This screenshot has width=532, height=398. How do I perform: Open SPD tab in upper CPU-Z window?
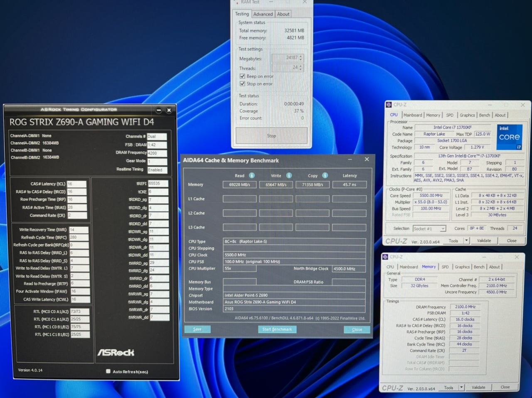pos(450,115)
